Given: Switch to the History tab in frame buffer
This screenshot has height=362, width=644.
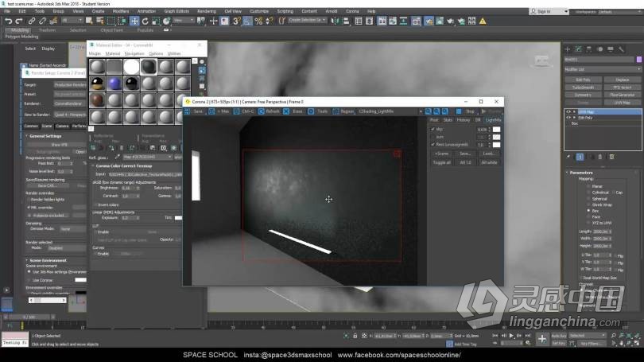Looking at the screenshot, I should coord(464,120).
